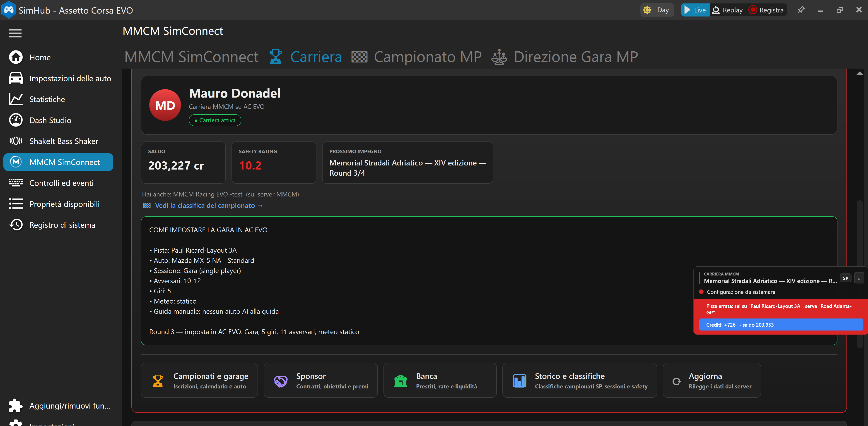Open Impostazioni delle auto
This screenshot has width=868, height=426.
point(58,78)
